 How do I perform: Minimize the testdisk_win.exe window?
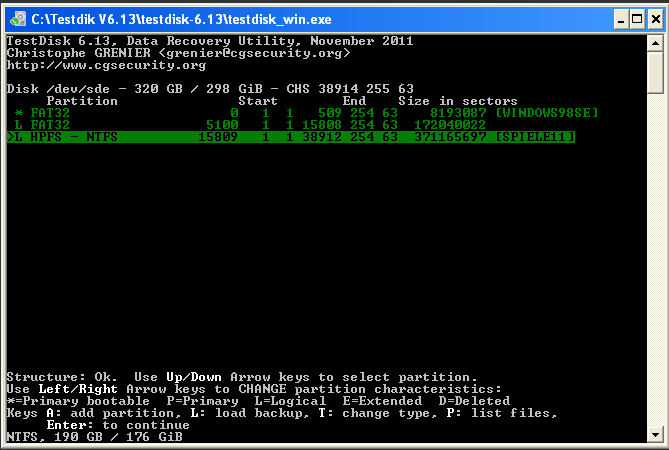click(x=621, y=20)
